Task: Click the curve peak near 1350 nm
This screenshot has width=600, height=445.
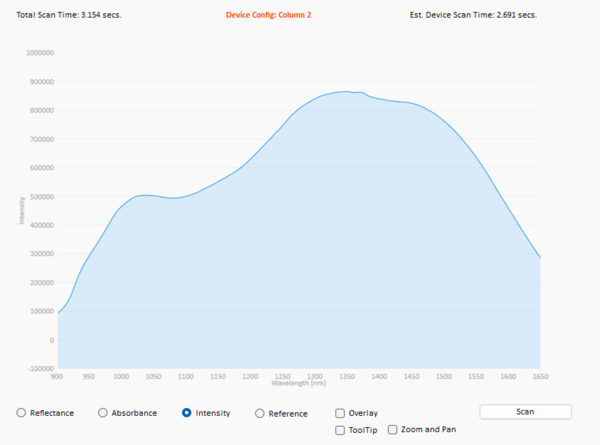Action: pos(345,92)
